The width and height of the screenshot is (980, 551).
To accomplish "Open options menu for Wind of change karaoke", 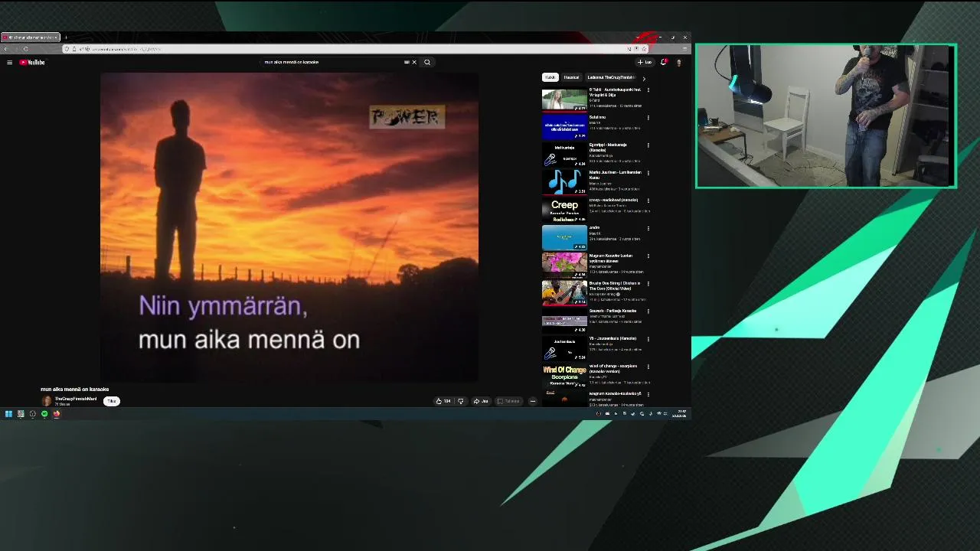I will (x=648, y=367).
